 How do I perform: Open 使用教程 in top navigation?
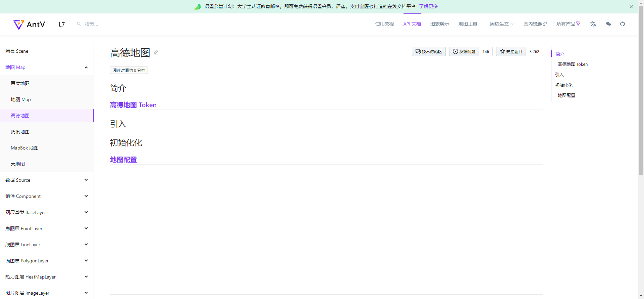(x=384, y=24)
